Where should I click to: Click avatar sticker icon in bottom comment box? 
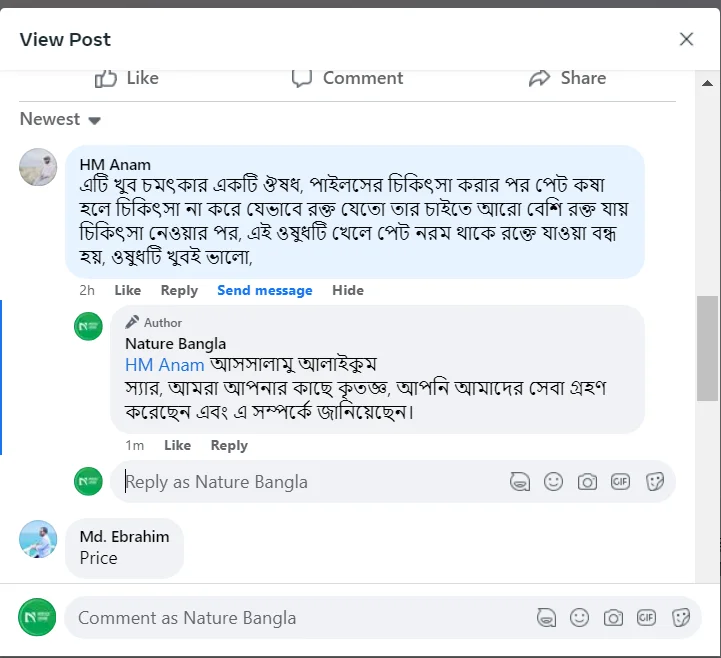(545, 618)
